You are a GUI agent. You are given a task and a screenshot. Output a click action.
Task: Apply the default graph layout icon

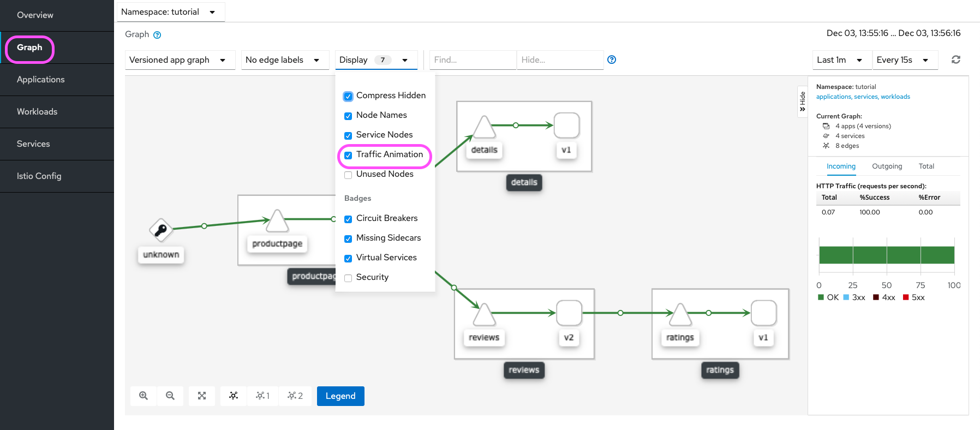click(234, 396)
